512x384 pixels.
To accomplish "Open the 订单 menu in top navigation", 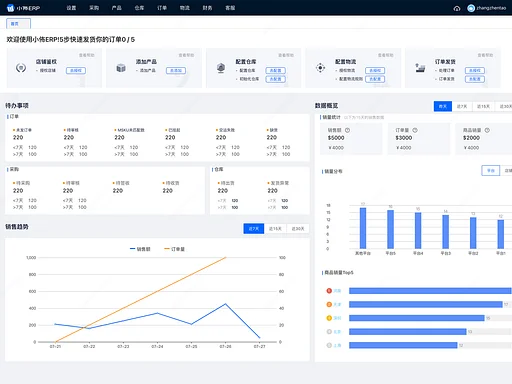I will 162,8.
